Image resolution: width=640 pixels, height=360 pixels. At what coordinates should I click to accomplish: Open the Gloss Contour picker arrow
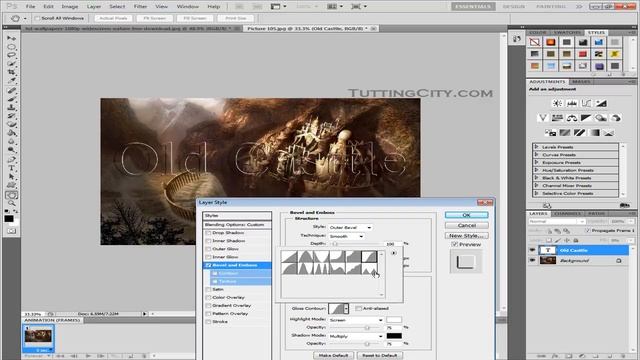click(x=346, y=309)
